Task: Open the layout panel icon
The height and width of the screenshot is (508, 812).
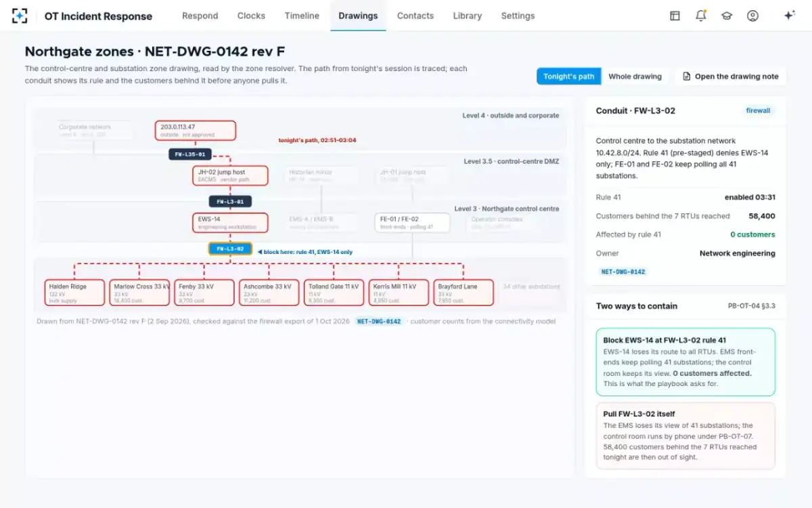Action: tap(675, 16)
